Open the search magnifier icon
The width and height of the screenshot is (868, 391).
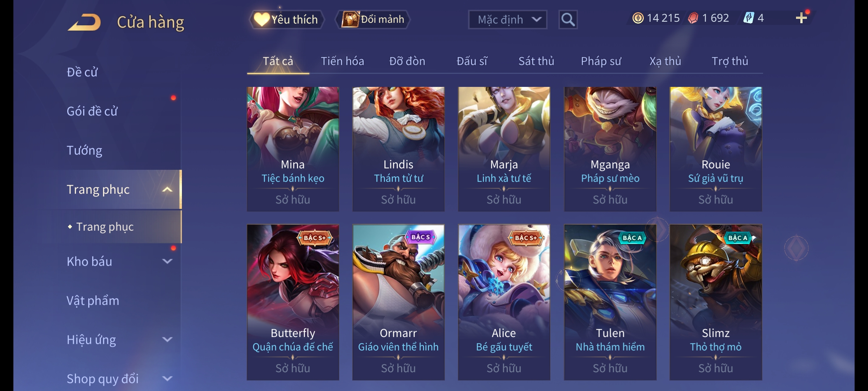tap(568, 20)
